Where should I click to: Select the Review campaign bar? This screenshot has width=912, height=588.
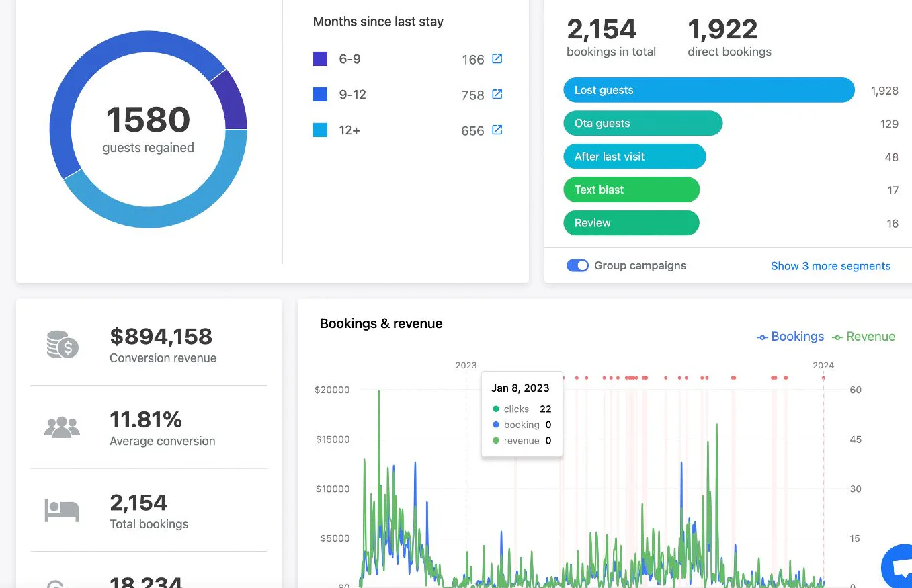pyautogui.click(x=631, y=223)
